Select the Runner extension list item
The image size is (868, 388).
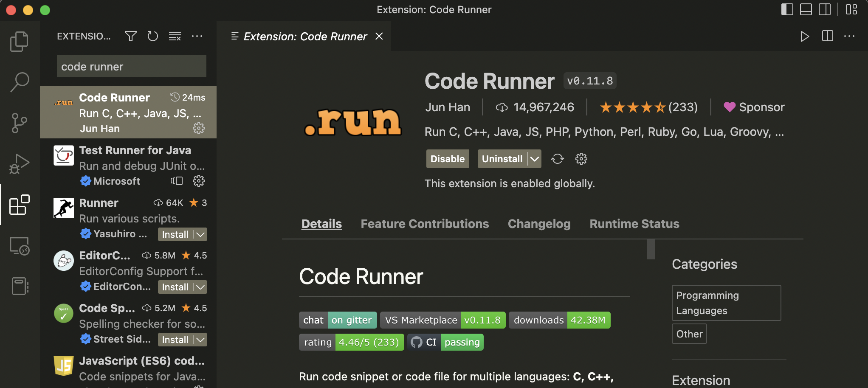(x=128, y=217)
